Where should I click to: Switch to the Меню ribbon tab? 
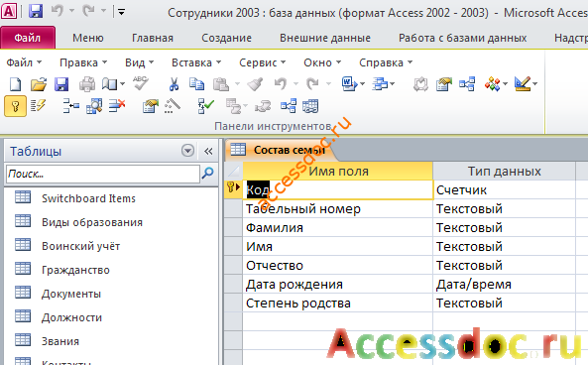point(88,38)
